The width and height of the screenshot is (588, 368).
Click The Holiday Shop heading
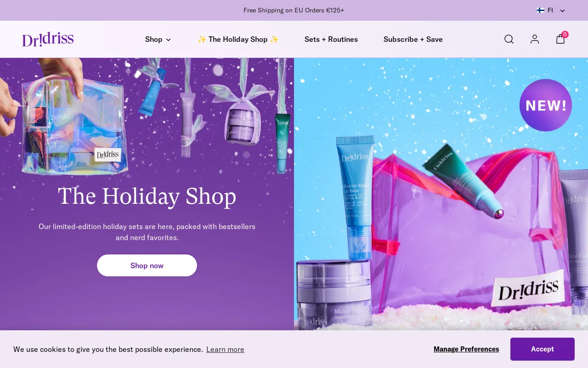(x=147, y=196)
